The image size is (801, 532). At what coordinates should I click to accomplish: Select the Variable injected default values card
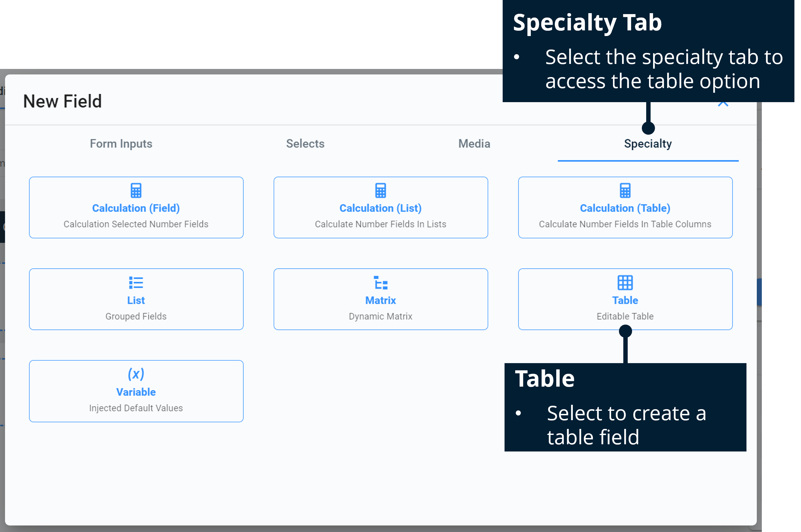coord(136,391)
